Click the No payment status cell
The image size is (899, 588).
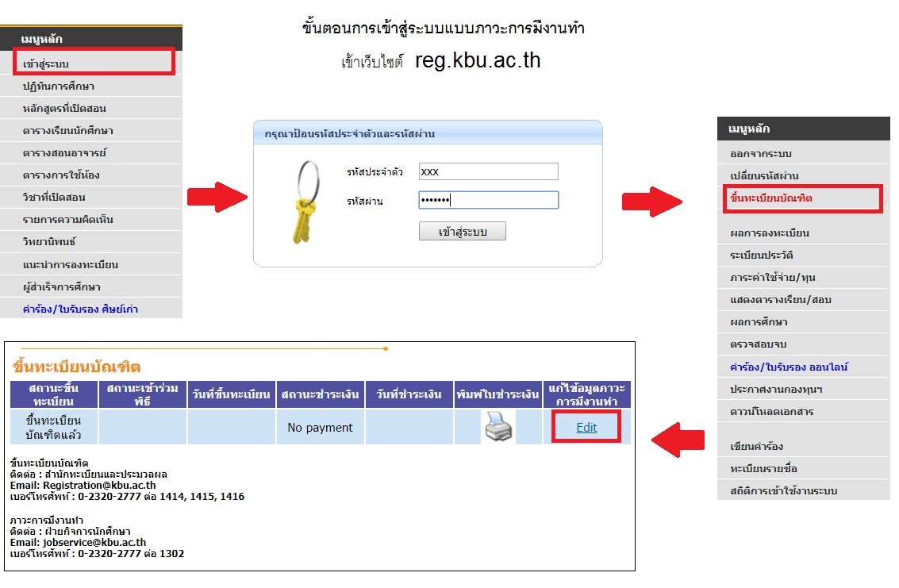320,428
